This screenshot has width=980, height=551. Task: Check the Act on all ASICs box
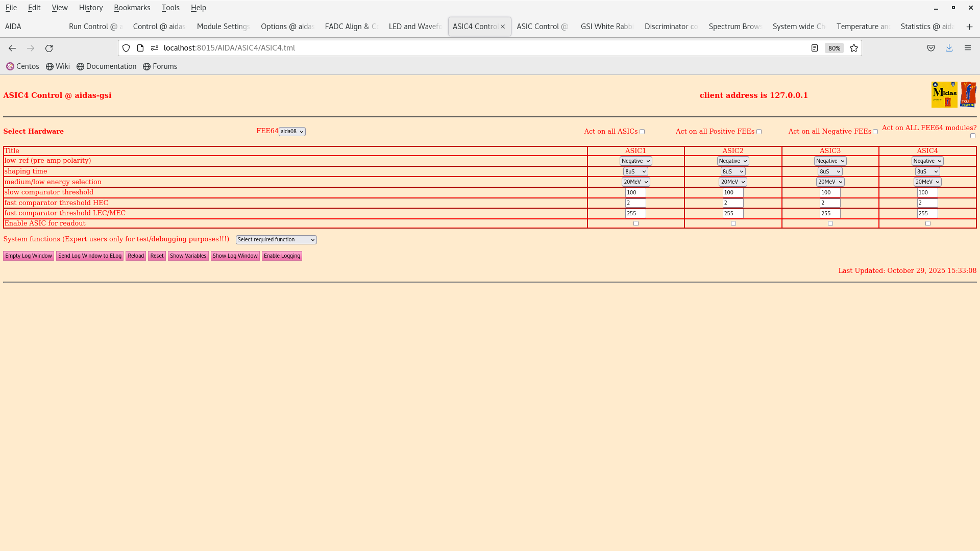click(x=642, y=131)
